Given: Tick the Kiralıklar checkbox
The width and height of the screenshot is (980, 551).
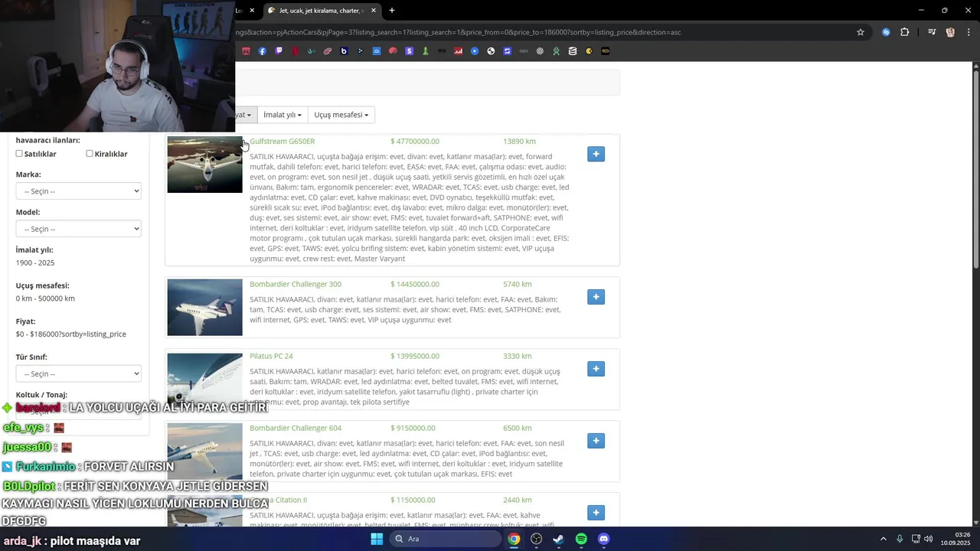Looking at the screenshot, I should (90, 154).
